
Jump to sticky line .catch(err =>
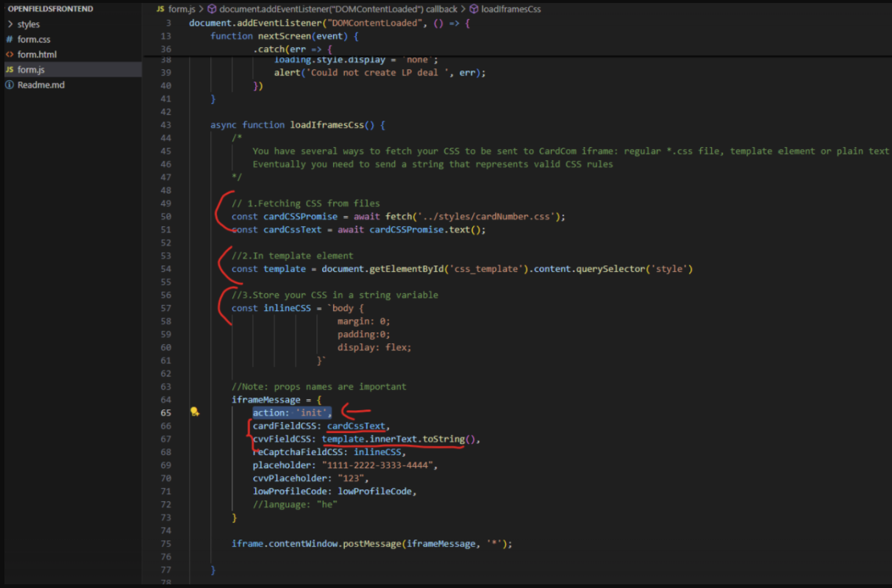tap(293, 49)
